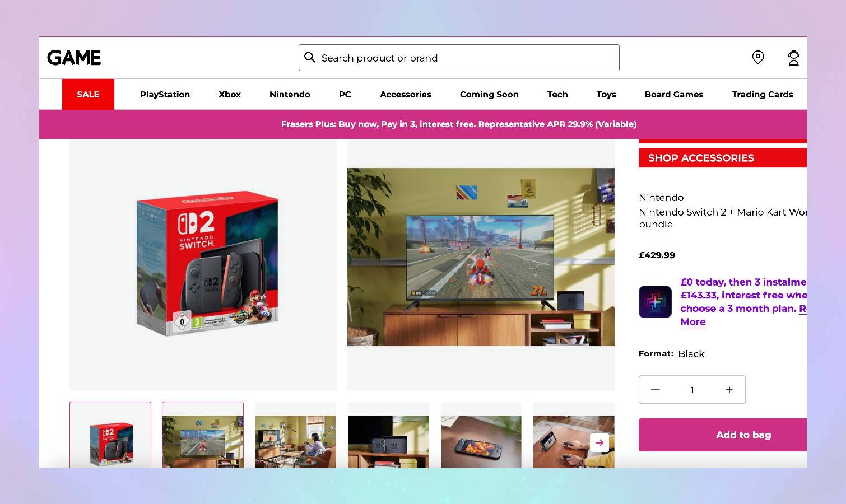846x504 pixels.
Task: Click the More link in Frasers Plus offer
Action: click(693, 322)
